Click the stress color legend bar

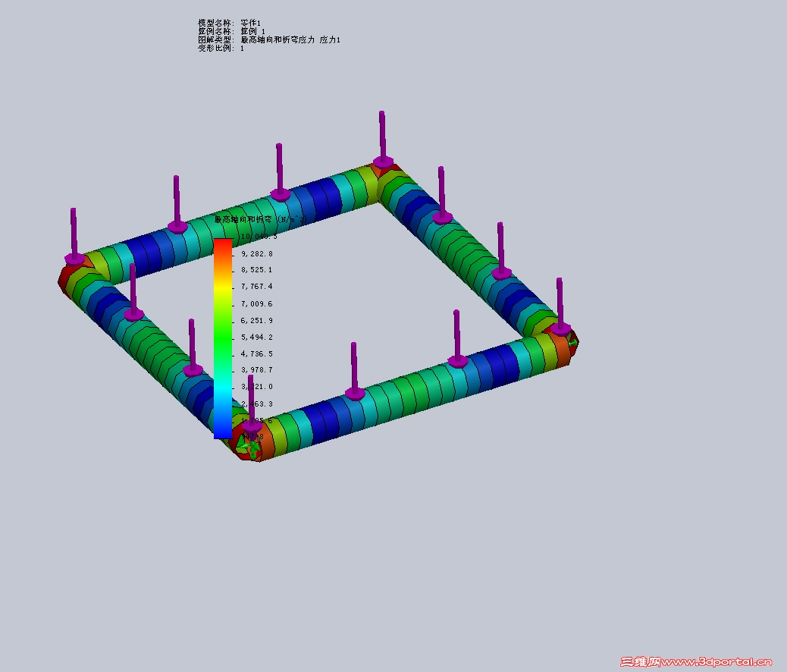click(223, 338)
